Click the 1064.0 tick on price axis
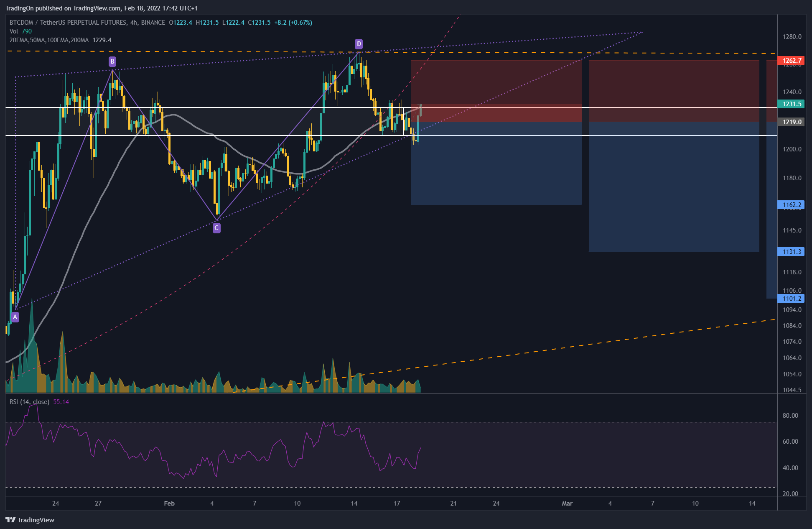Image resolution: width=812 pixels, height=529 pixels. 792,358
